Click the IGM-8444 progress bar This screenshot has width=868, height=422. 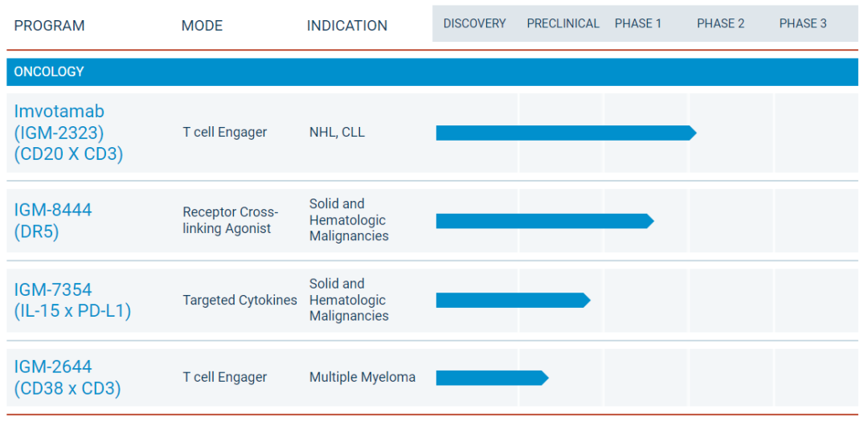[x=544, y=221]
